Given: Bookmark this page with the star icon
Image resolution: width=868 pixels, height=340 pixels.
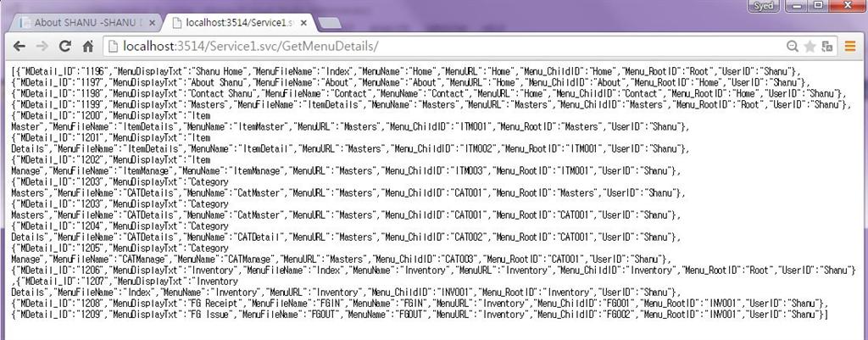Looking at the screenshot, I should 810,47.
